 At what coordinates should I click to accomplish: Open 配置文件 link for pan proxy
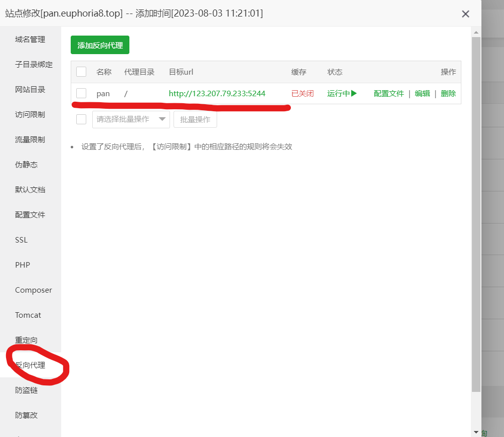click(389, 94)
